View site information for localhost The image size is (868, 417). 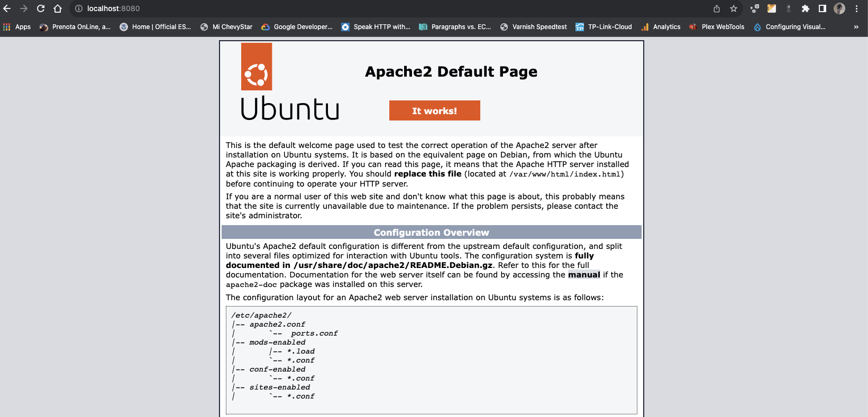[x=79, y=8]
